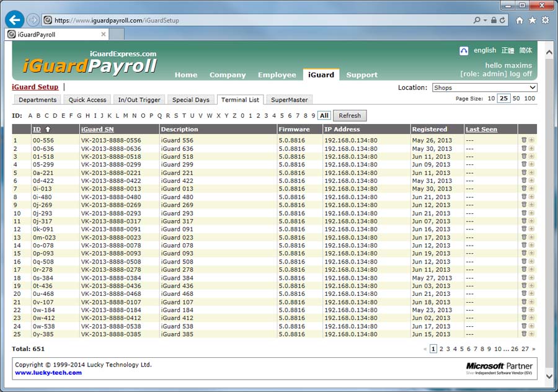Sort table by Last Seen column
Viewport: 558px width, 392px height.
pos(481,129)
